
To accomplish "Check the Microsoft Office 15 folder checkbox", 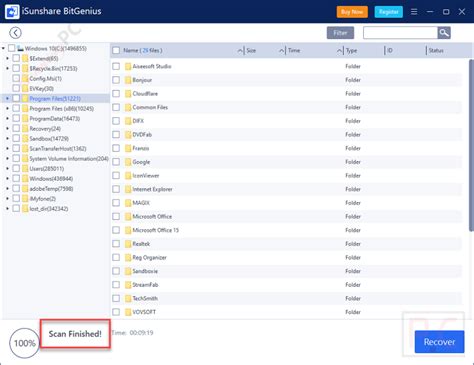I will pyautogui.click(x=116, y=230).
